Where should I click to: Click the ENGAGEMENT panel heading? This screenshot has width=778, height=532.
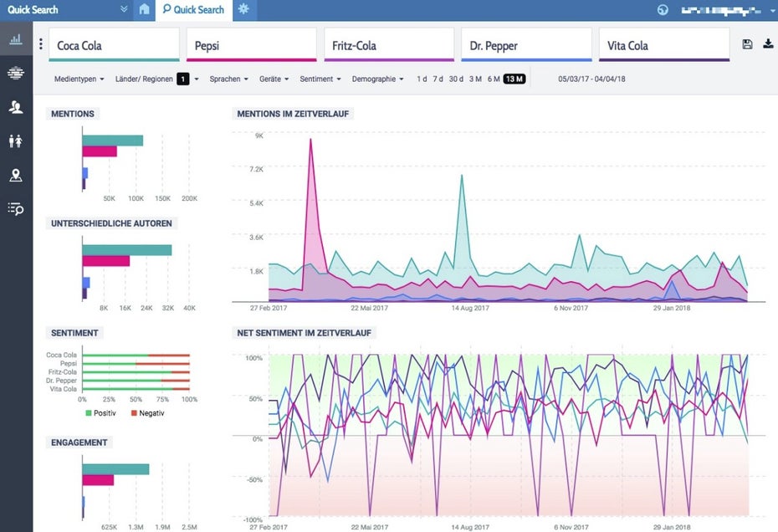(x=79, y=442)
